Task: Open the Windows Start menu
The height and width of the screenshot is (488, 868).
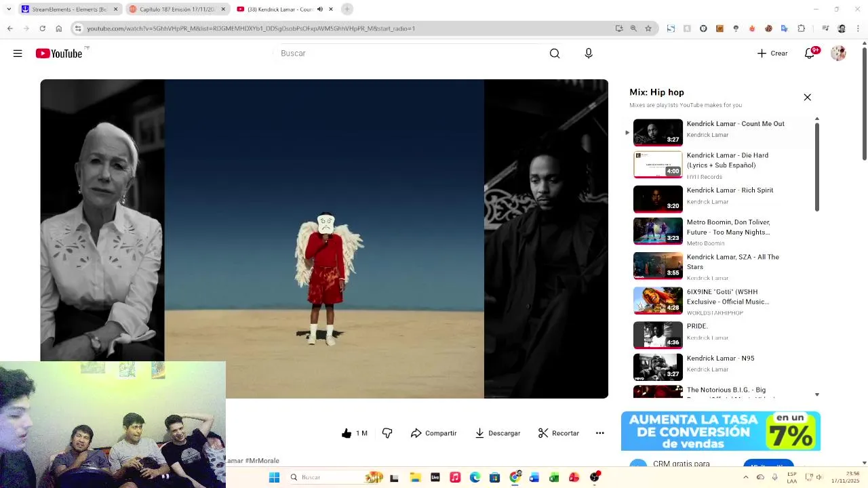Action: [x=274, y=478]
